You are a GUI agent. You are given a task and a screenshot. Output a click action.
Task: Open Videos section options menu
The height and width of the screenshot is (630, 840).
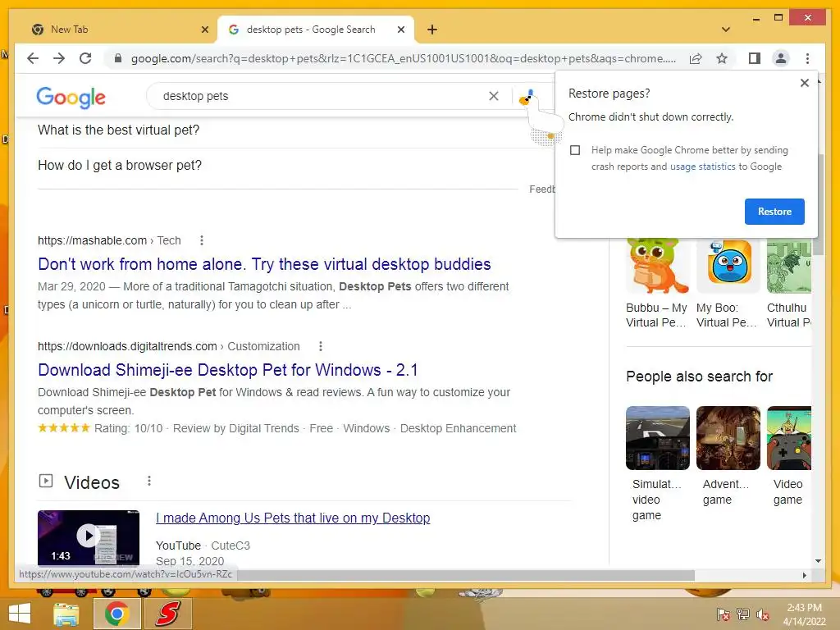click(149, 481)
